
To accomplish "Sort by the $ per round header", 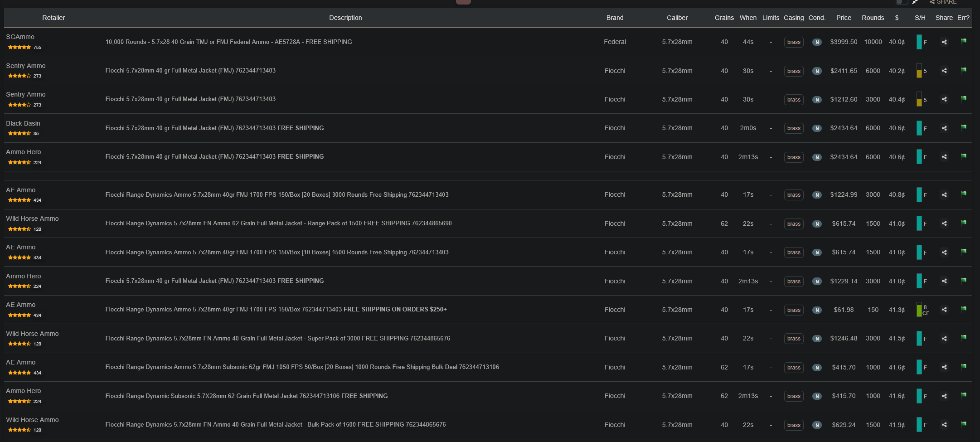I will tap(897, 18).
